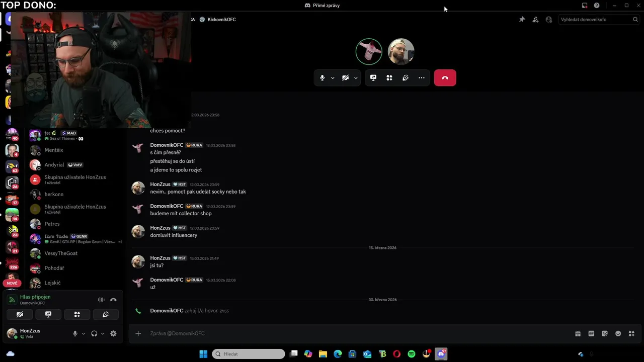Screen dimensions: 644x362
Task: Open Microsoft Edge from taskbar
Action: click(338, 354)
